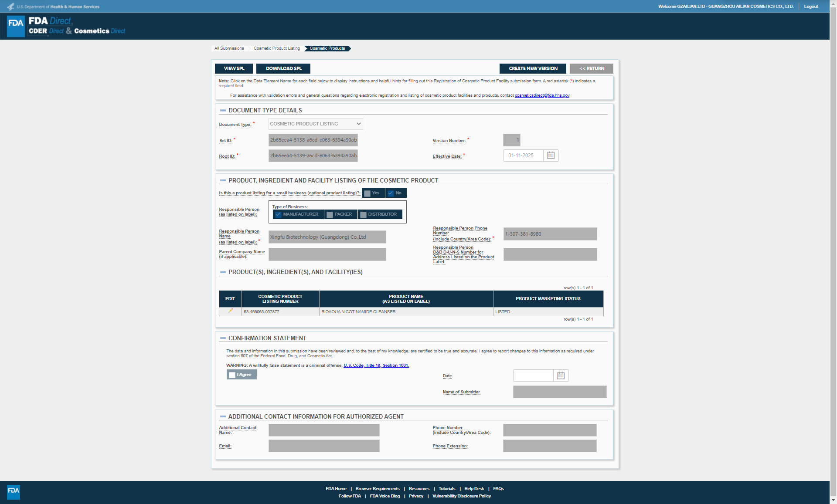Collapse the Confirmation Statement section
This screenshot has width=837, height=504.
click(223, 338)
